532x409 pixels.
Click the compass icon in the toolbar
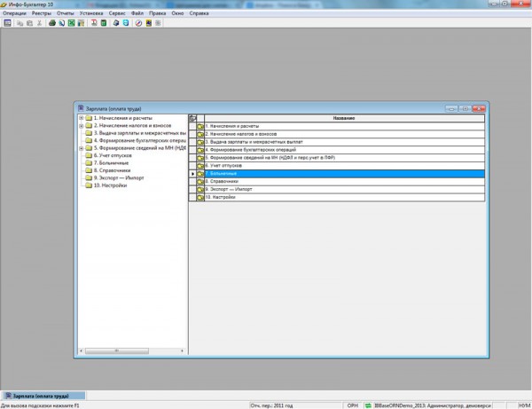(x=137, y=22)
